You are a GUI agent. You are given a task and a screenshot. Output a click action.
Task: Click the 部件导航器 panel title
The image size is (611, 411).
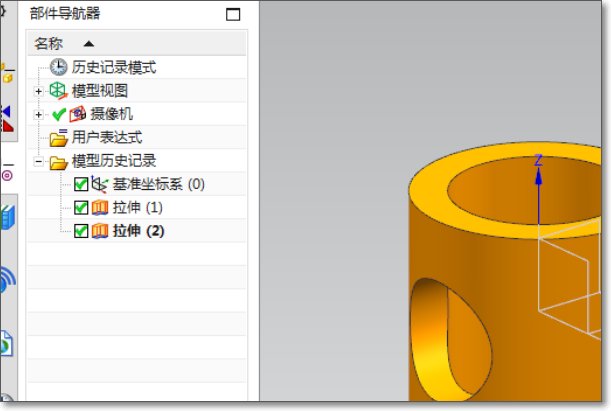(65, 13)
